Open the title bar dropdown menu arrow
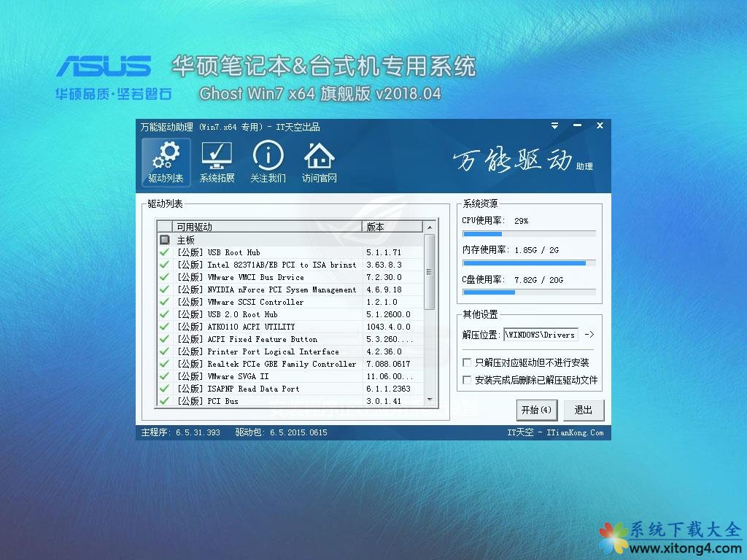Image resolution: width=747 pixels, height=560 pixels. [x=554, y=125]
